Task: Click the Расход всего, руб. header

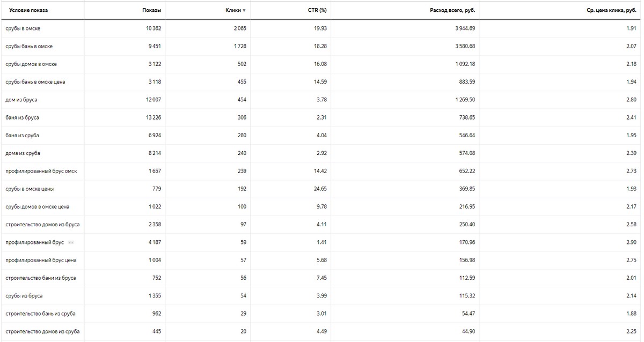Action: click(452, 10)
